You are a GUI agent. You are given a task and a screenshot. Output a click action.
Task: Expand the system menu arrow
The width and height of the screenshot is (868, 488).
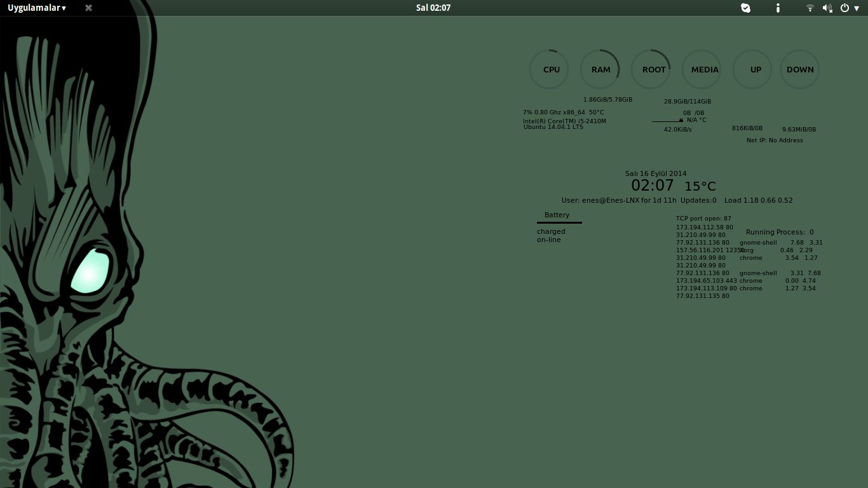[x=857, y=8]
